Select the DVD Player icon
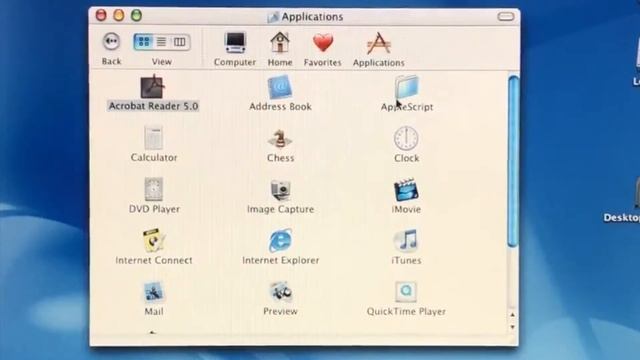Image resolution: width=640 pixels, height=360 pixels. (153, 189)
